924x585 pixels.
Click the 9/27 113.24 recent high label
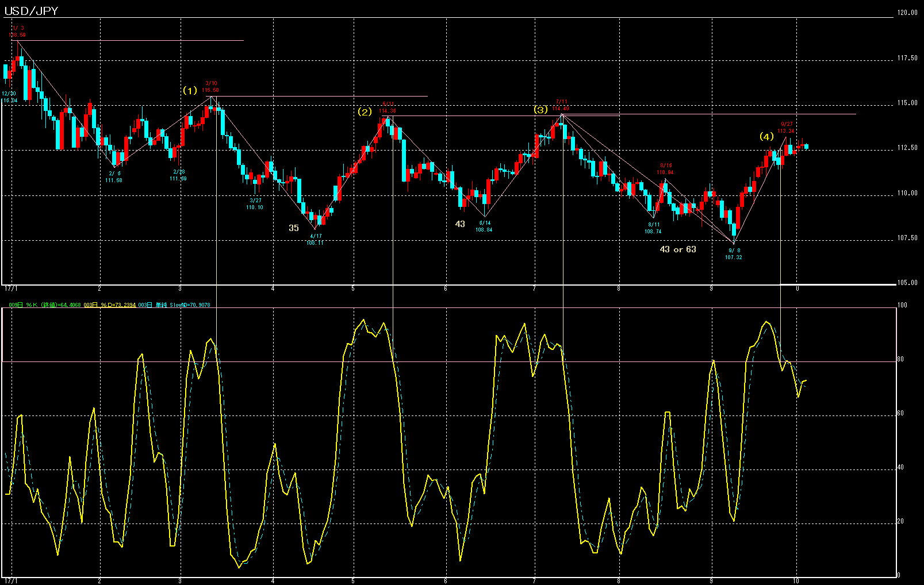[x=785, y=126]
